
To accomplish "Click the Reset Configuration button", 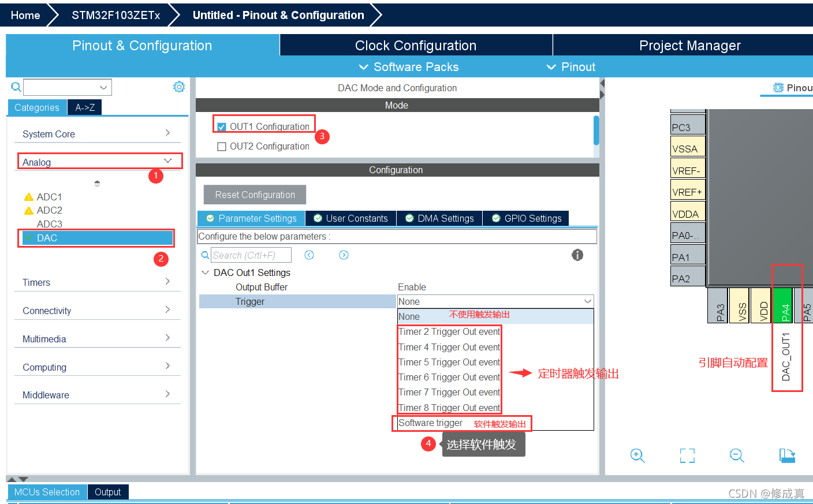I will [x=255, y=195].
